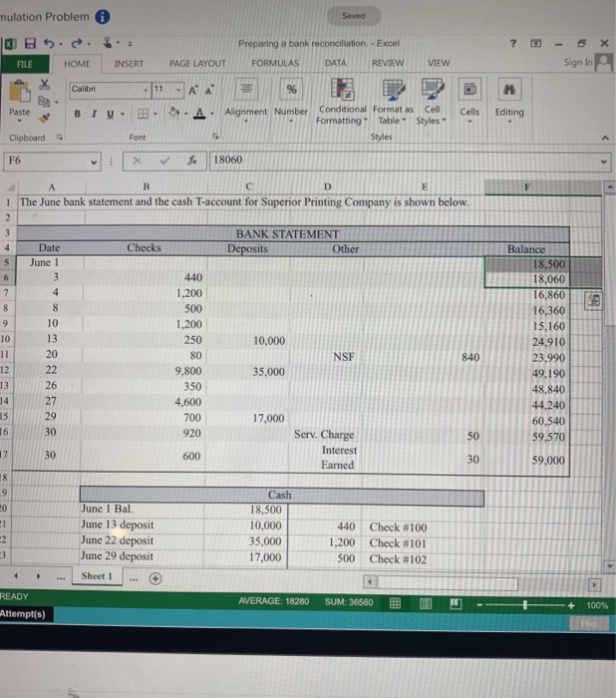Open the Font dialog launcher
Viewport: 616px width, 698px height.
tap(215, 137)
